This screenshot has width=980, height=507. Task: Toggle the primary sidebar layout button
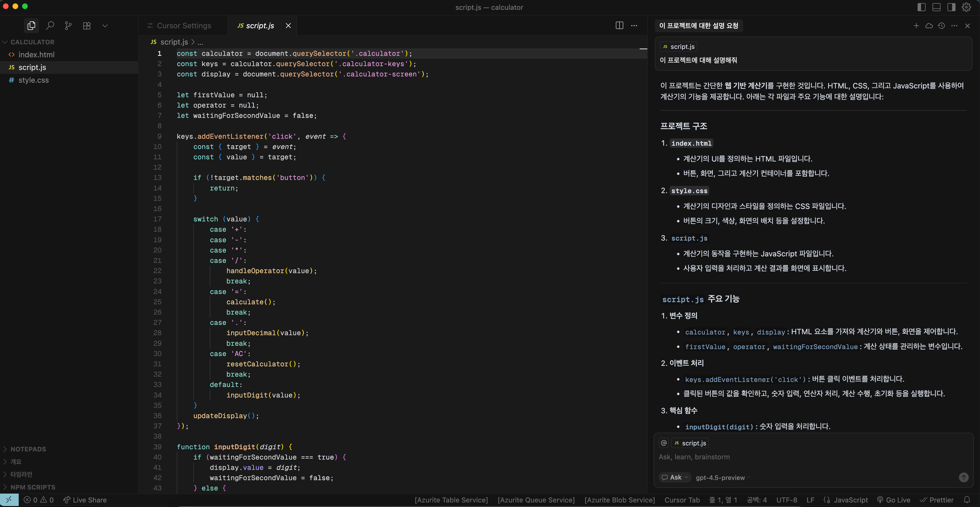(x=921, y=7)
